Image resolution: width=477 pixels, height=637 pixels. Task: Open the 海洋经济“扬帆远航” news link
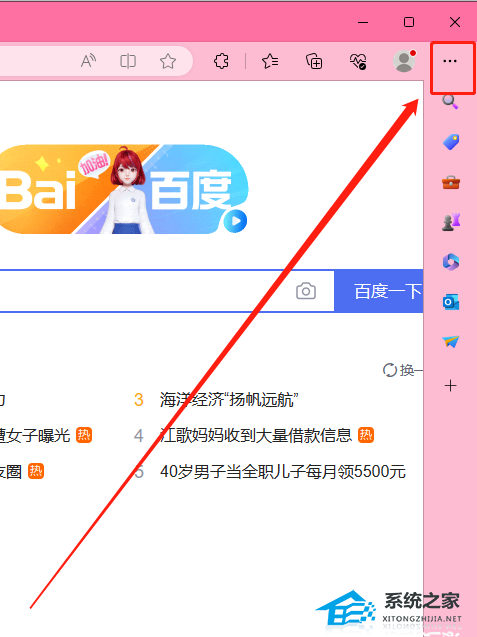coord(229,400)
